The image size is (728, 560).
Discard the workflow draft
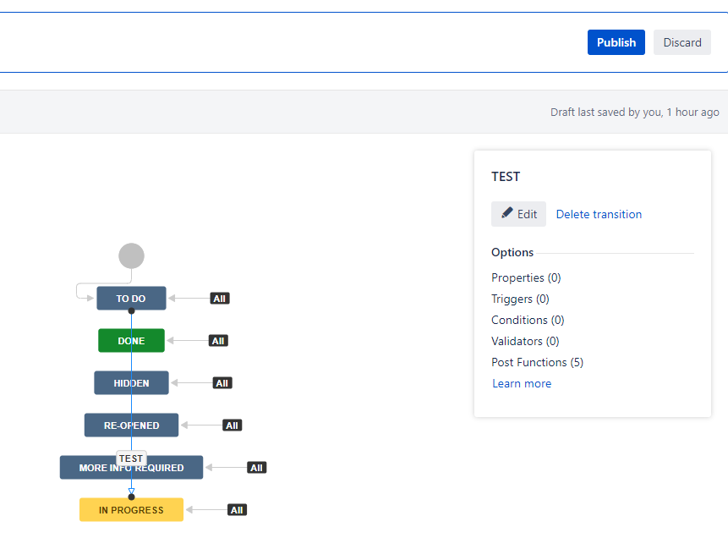pos(681,42)
